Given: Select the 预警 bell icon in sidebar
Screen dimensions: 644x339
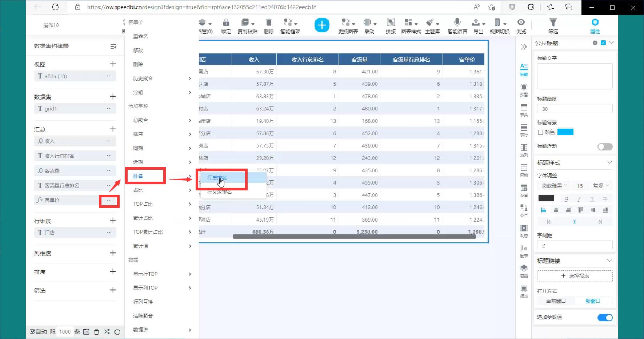Looking at the screenshot, I should coord(524,87).
